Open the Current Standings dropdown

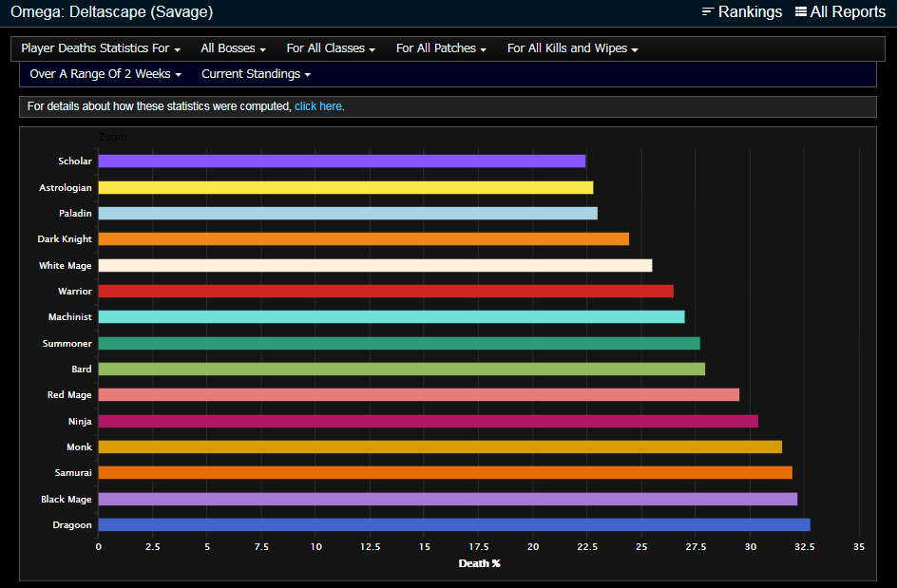click(x=256, y=74)
